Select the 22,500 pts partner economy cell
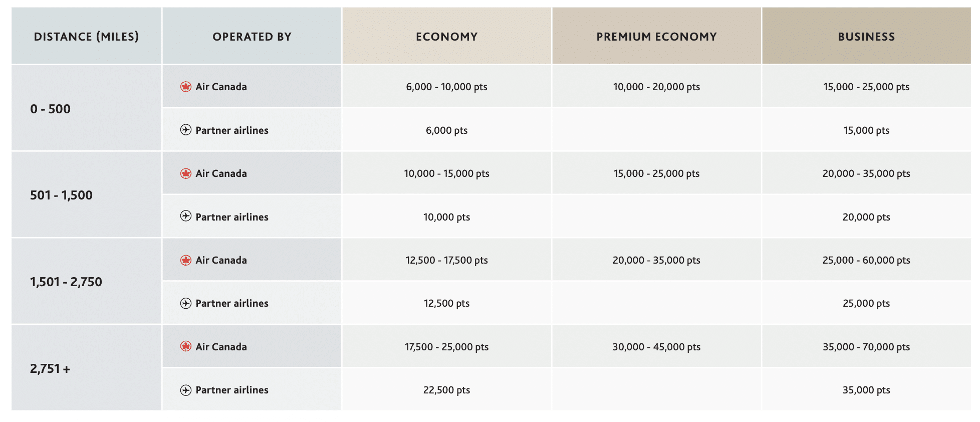 [446, 390]
